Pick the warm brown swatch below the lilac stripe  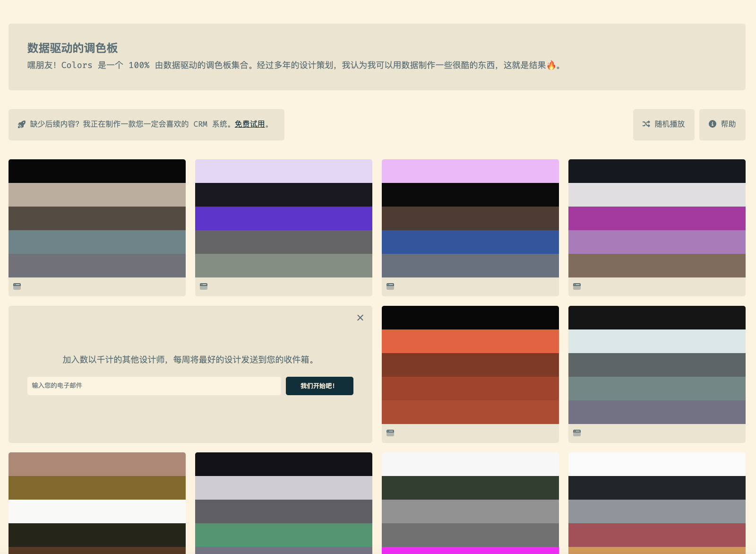click(x=657, y=266)
